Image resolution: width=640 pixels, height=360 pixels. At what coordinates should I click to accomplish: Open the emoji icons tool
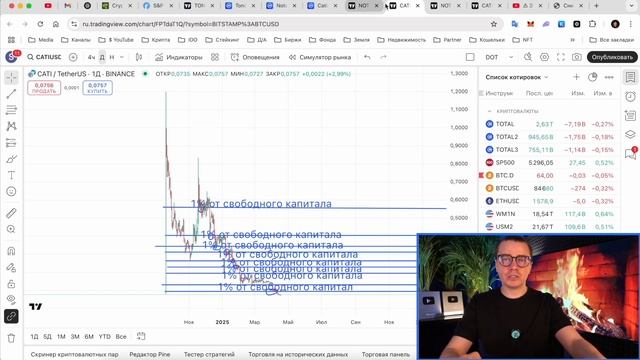pos(11,191)
